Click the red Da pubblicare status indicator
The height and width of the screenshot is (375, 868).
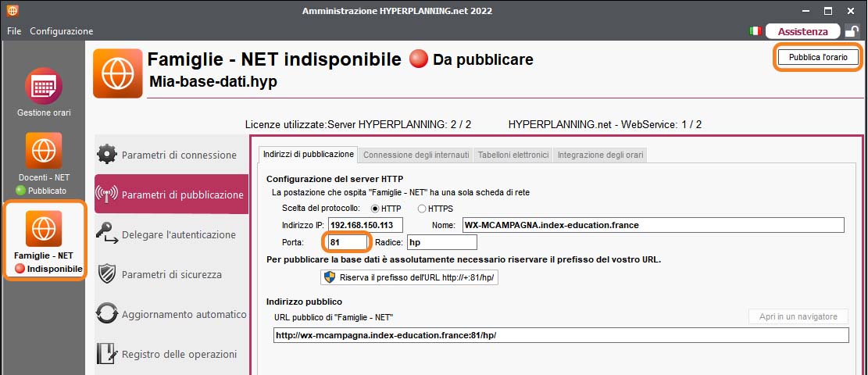click(419, 59)
